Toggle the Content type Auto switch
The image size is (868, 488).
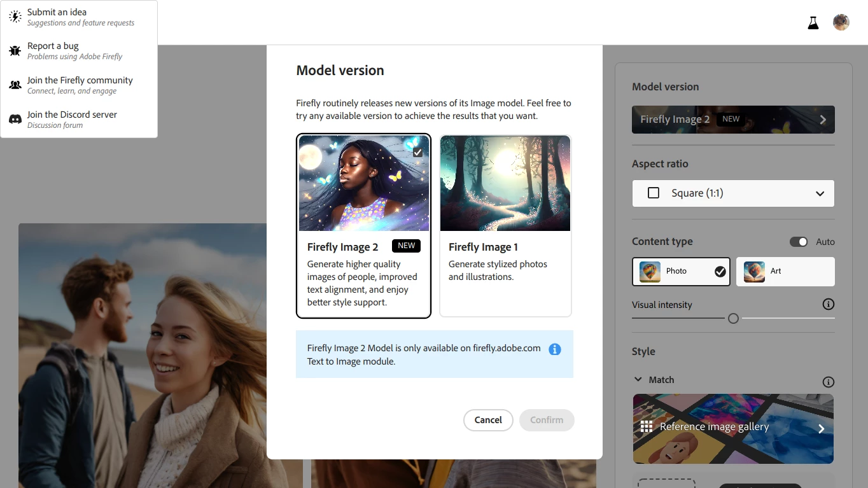799,242
